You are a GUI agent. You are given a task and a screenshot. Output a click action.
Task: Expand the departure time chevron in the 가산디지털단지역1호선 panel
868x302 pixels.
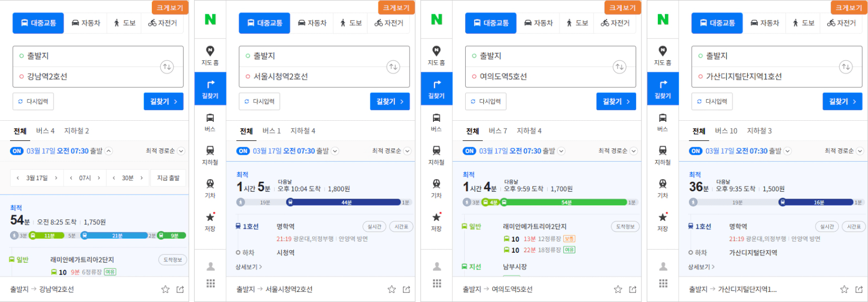click(788, 151)
